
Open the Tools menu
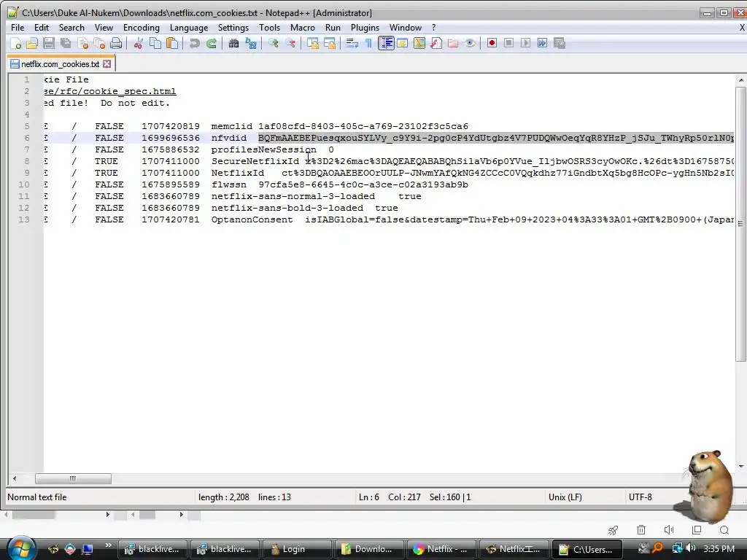coord(269,28)
